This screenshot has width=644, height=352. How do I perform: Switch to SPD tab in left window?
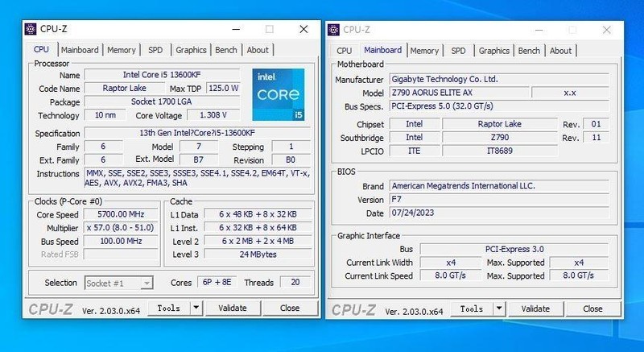pos(155,50)
